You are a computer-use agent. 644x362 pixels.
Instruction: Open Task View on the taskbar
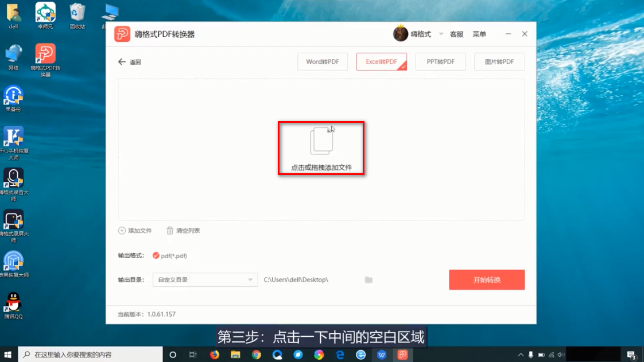[x=193, y=355]
